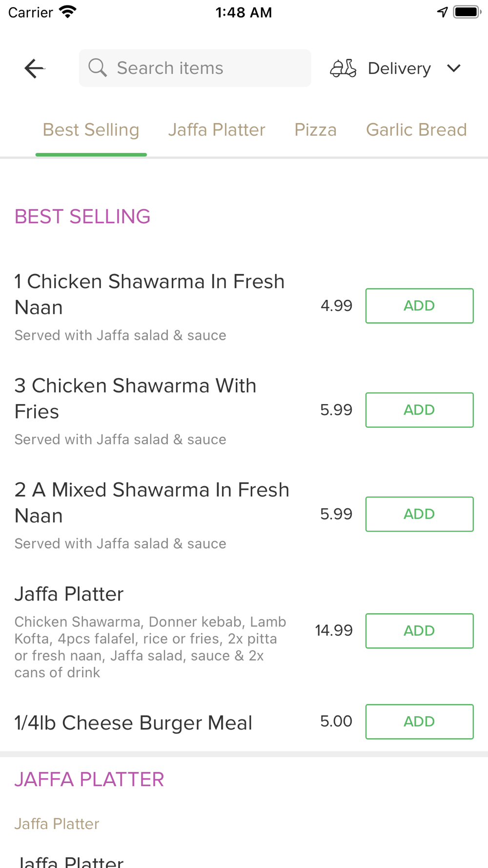Add Mixed Shawarma In Fresh Naan
The height and width of the screenshot is (868, 488).
[x=419, y=514]
